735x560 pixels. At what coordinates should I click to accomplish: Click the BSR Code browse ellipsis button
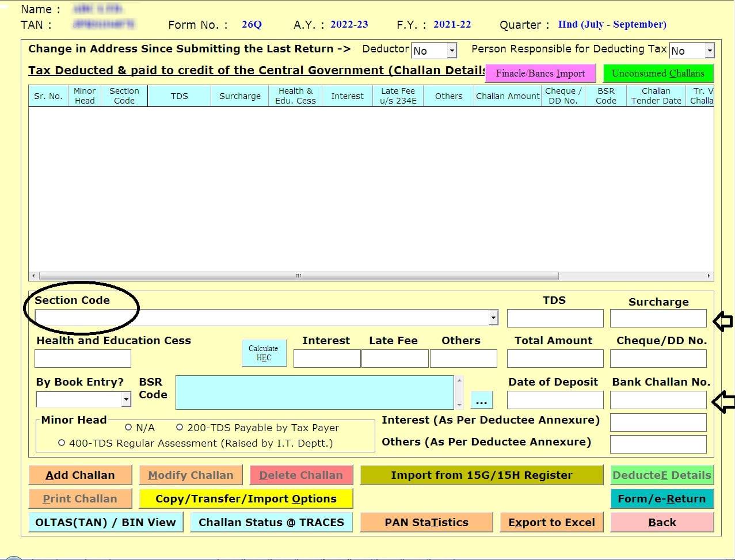(x=481, y=401)
